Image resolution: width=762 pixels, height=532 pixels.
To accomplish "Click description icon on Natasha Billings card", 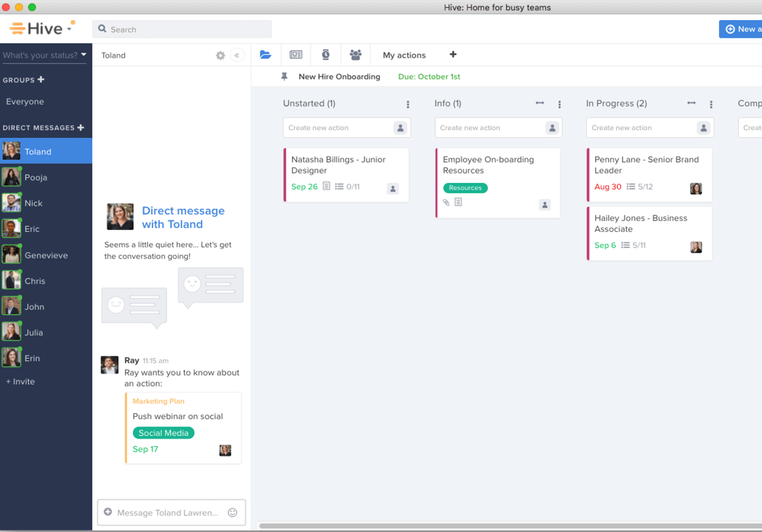I will [326, 186].
